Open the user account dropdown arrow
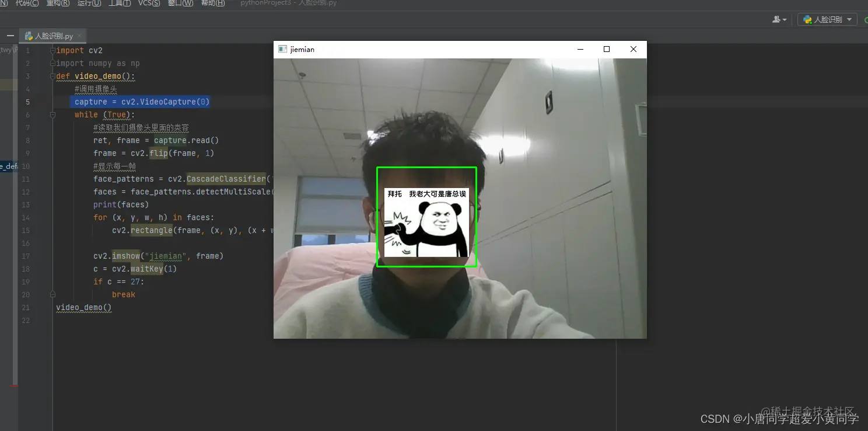This screenshot has height=431, width=868. [x=785, y=19]
